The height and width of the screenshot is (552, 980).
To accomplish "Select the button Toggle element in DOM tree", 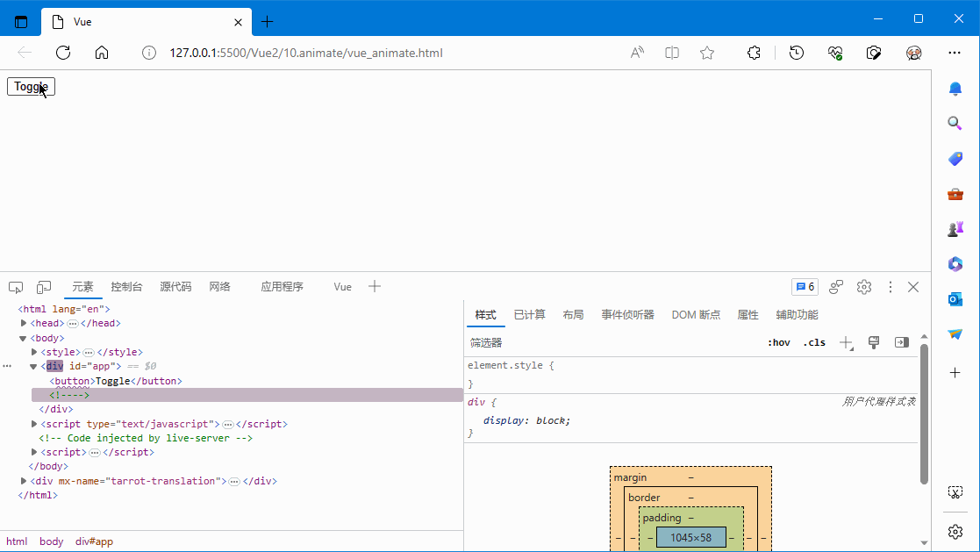I will pos(116,381).
